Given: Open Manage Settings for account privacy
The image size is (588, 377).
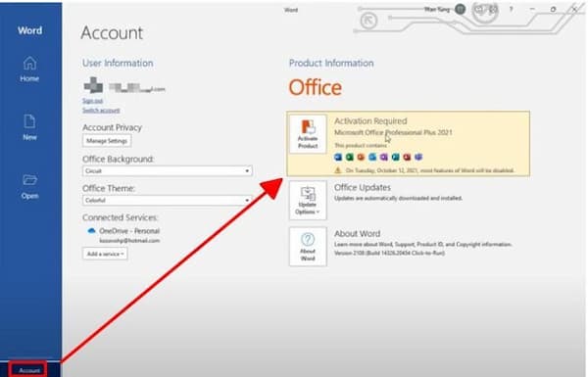Looking at the screenshot, I should click(x=107, y=141).
